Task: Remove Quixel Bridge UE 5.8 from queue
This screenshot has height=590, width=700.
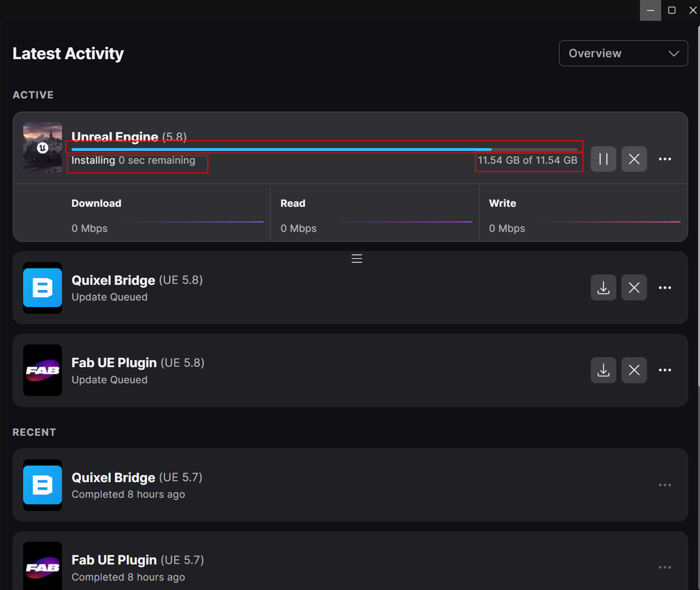Action: [634, 288]
